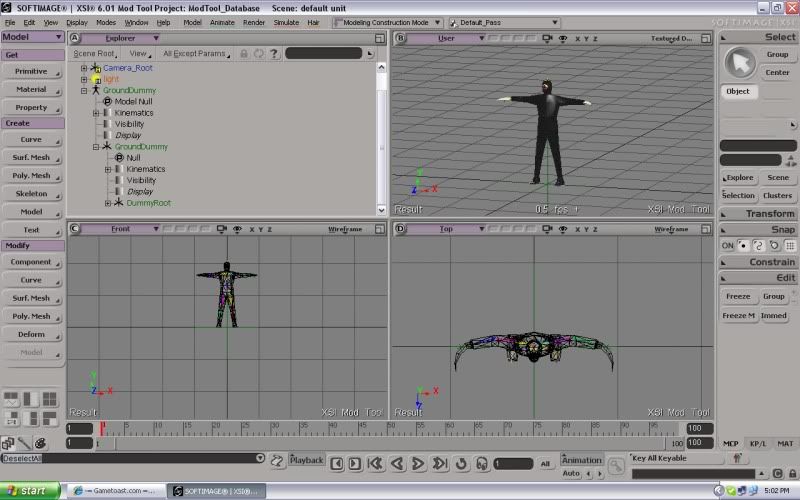This screenshot has width=800, height=500.
Task: Expand the DummyRoot node
Action: pyautogui.click(x=108, y=203)
